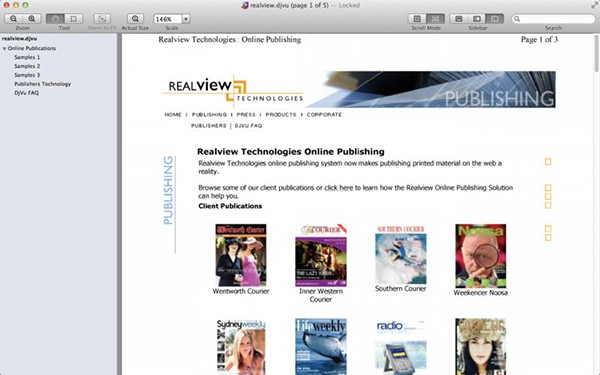The width and height of the screenshot is (600, 375).
Task: Select the rectangular selection tool
Action: coord(73,19)
